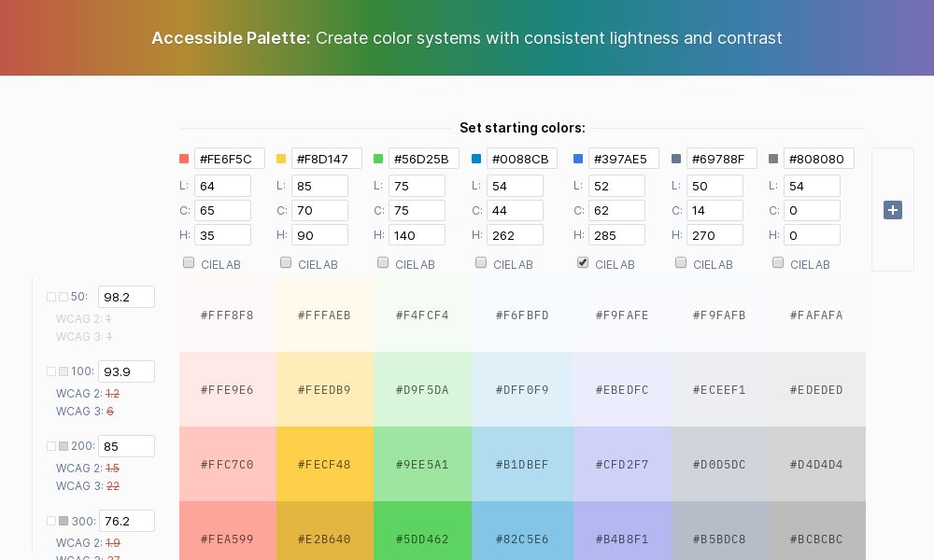Click the gray swatch icon beside #808080

(x=773, y=159)
